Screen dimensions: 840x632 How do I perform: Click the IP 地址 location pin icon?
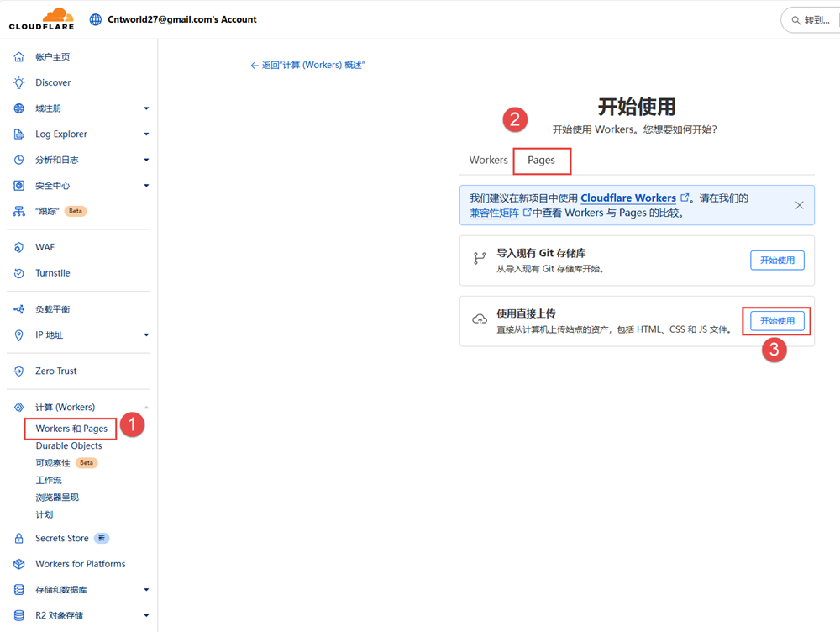click(x=18, y=335)
